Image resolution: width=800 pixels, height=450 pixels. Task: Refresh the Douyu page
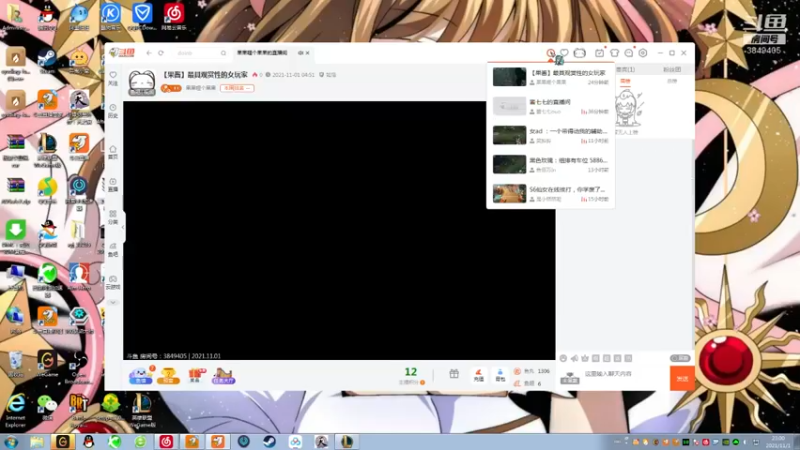coord(161,53)
